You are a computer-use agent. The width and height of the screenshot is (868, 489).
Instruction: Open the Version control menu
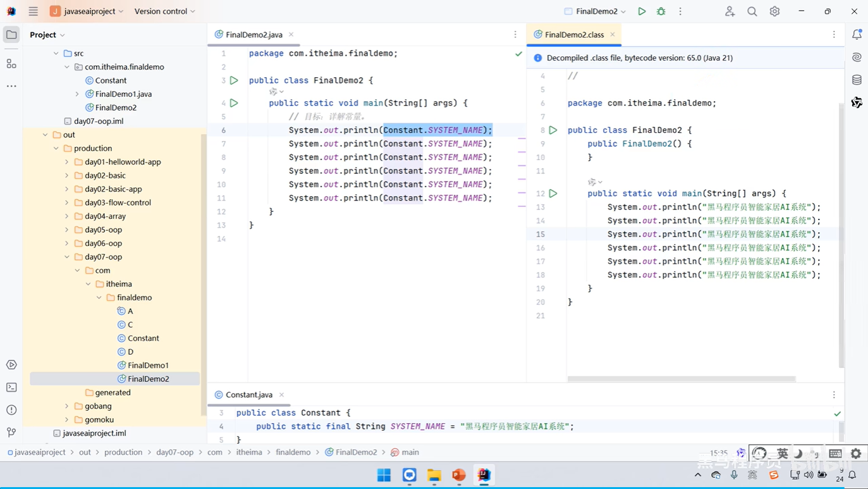[163, 11]
